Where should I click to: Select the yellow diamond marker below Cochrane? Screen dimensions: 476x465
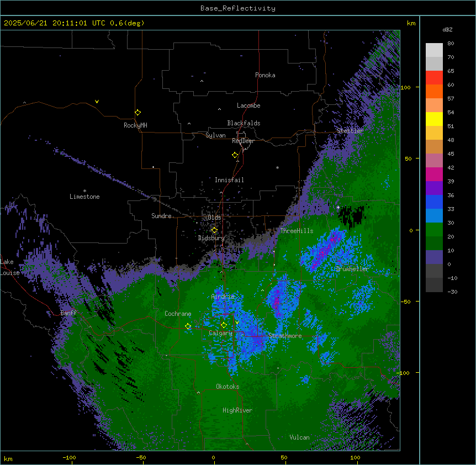188,326
